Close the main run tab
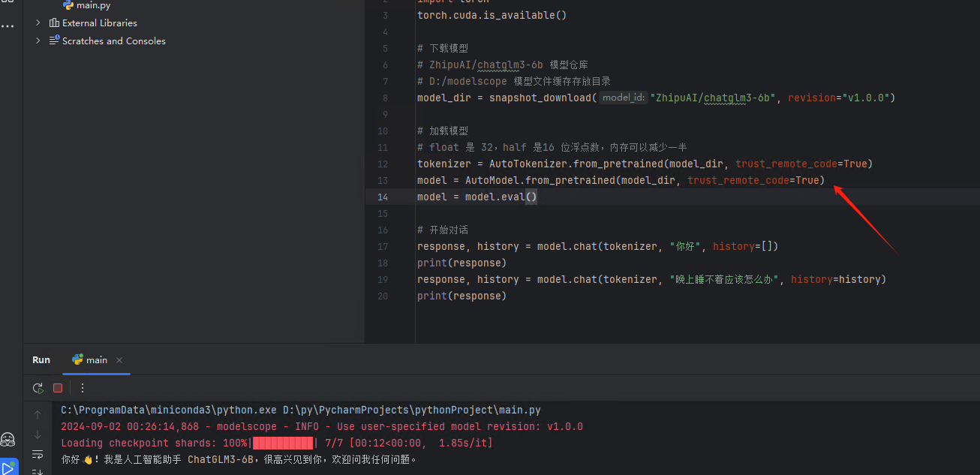980x475 pixels. click(x=119, y=360)
